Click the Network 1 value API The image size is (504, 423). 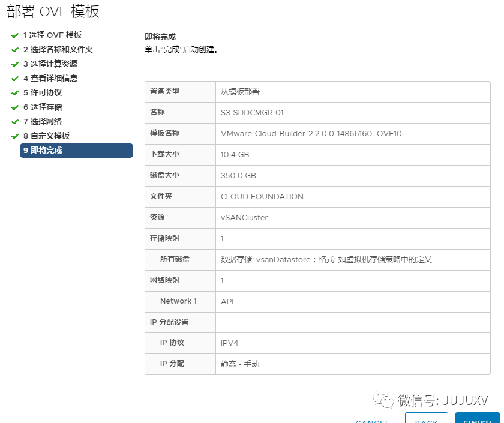point(227,301)
